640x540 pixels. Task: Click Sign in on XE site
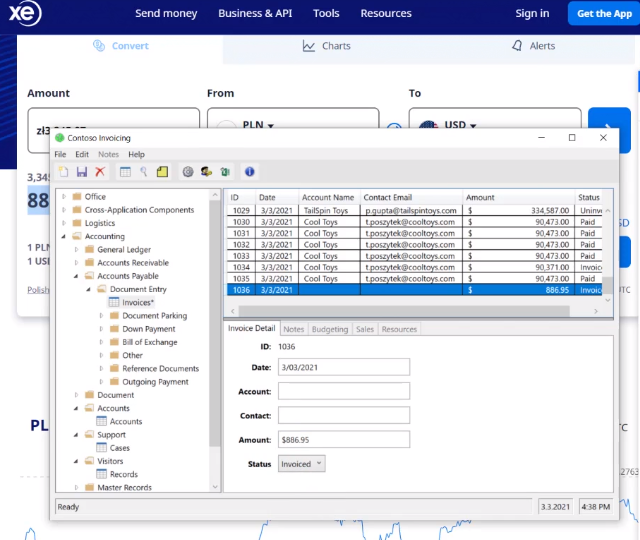coord(532,13)
